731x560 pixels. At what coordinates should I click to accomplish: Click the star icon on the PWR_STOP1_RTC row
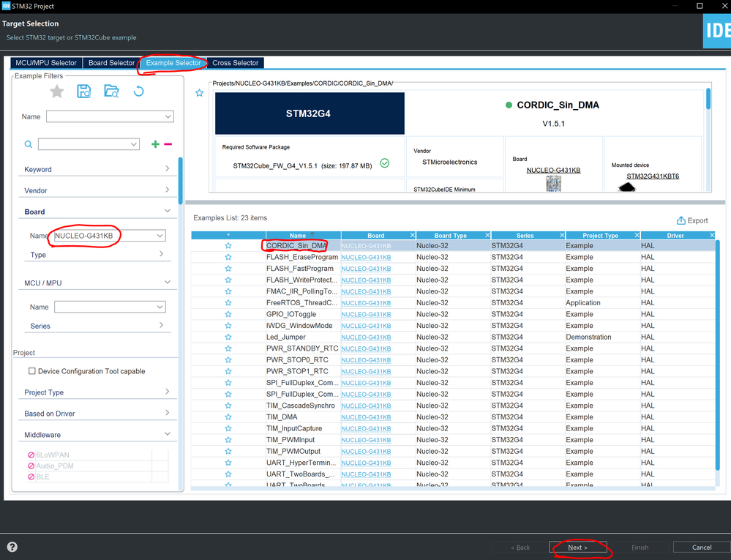pyautogui.click(x=228, y=372)
